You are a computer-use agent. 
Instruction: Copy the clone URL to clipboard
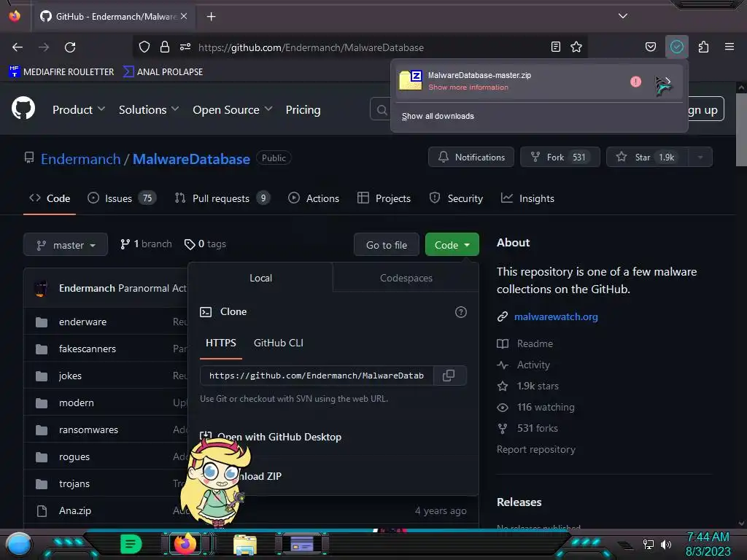(449, 376)
